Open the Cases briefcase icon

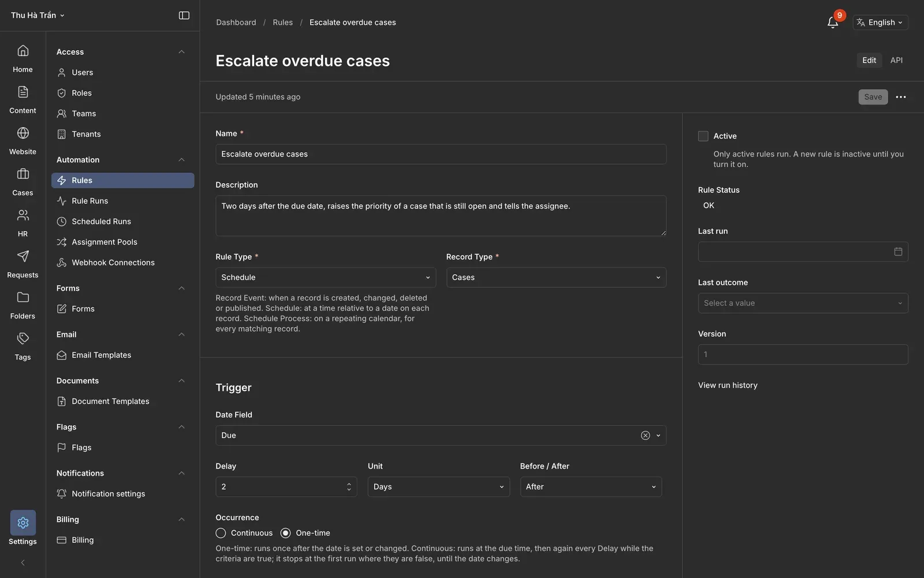[x=23, y=174]
